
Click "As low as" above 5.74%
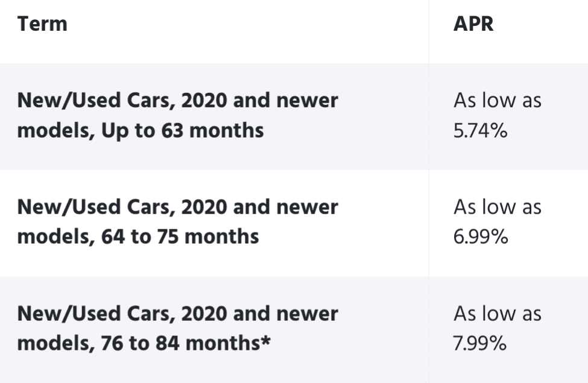coord(498,101)
